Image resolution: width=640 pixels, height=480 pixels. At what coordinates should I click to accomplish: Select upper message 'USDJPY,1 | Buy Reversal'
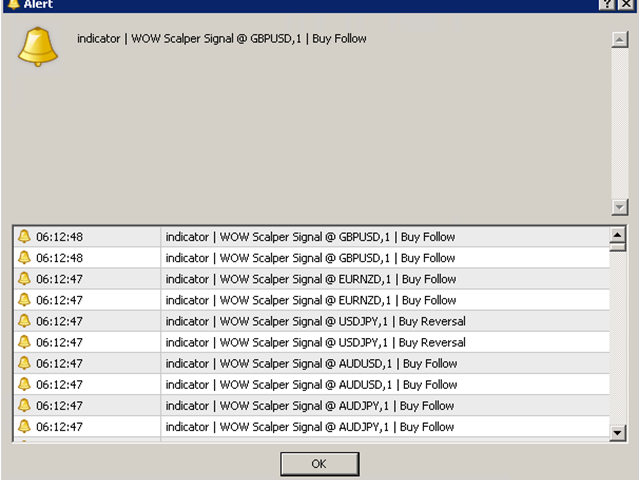(402, 322)
